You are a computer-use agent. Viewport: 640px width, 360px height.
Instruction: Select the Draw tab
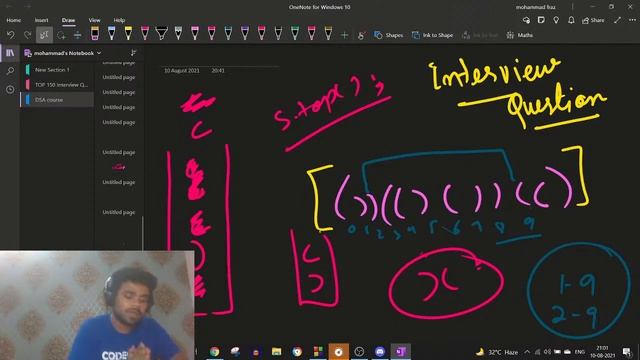click(x=68, y=20)
